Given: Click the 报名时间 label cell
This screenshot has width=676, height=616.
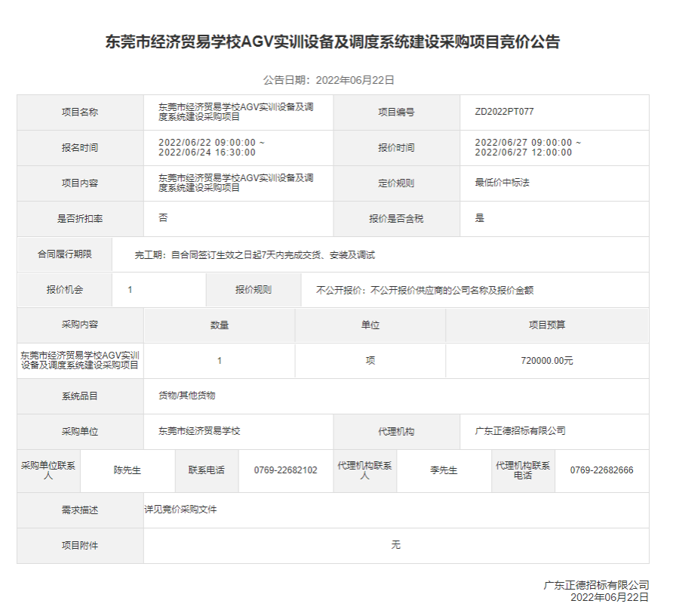Looking at the screenshot, I should [80, 148].
